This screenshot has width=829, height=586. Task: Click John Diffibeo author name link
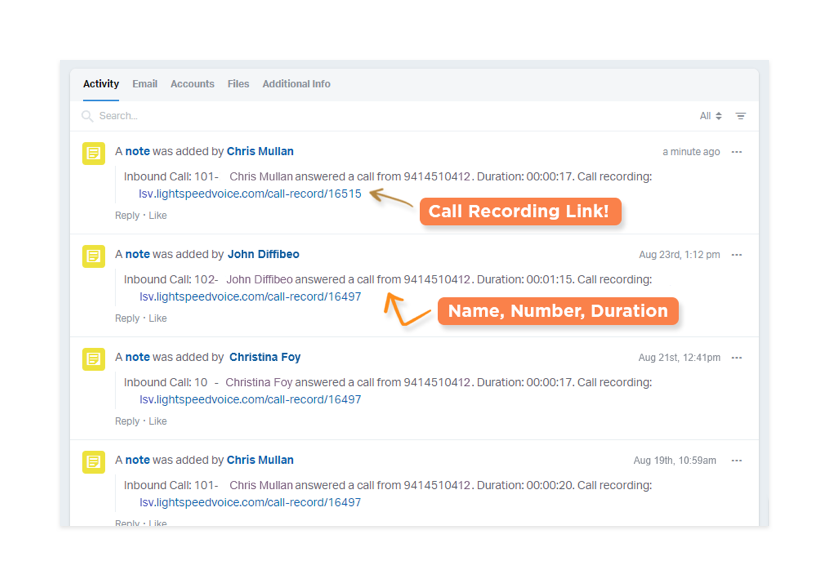(x=263, y=254)
